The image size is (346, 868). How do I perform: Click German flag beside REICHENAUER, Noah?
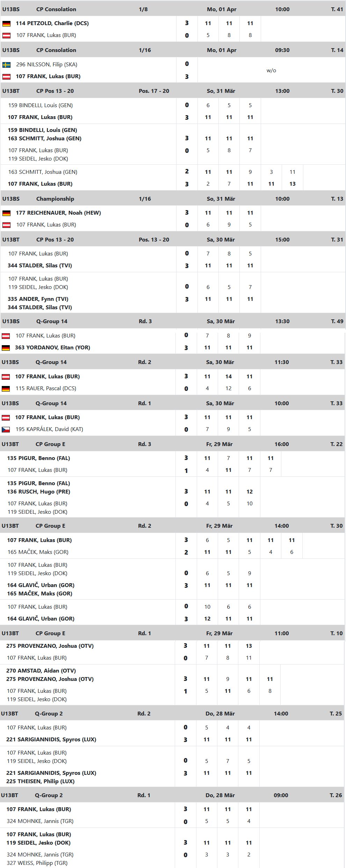point(6,213)
